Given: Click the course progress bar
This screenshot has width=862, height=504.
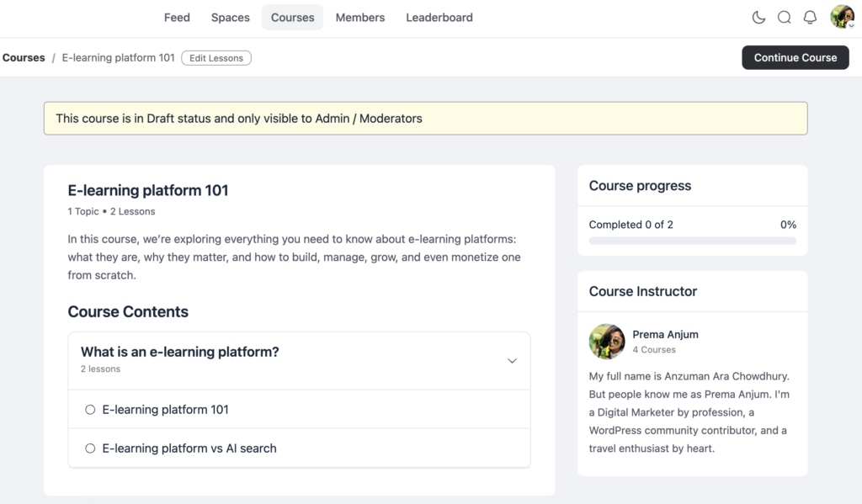Looking at the screenshot, I should pyautogui.click(x=692, y=240).
